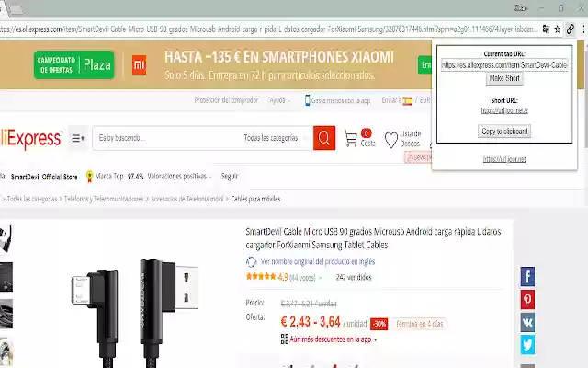Screen dimensions: 588x368
Task: Click the orange search magnifier button
Action: [x=324, y=138]
